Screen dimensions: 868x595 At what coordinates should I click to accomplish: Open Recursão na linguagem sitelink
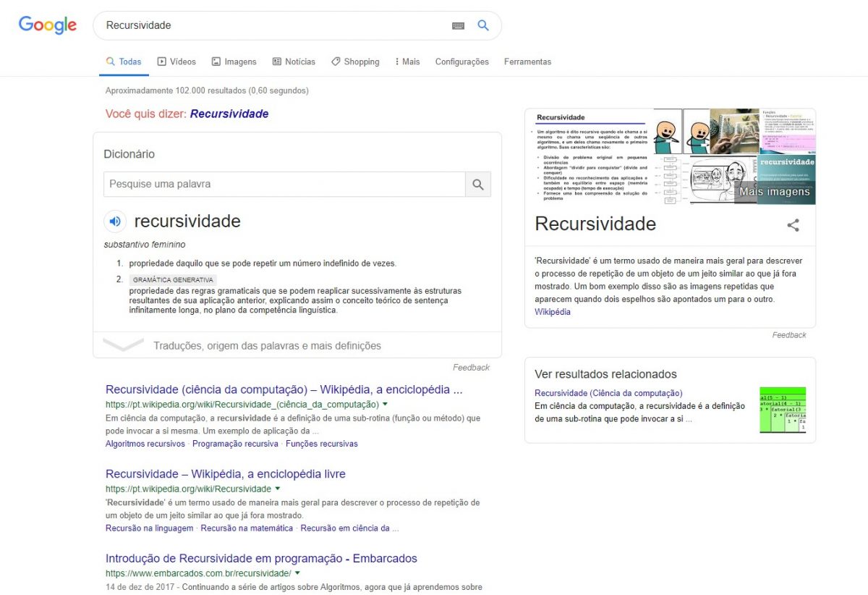(x=149, y=528)
